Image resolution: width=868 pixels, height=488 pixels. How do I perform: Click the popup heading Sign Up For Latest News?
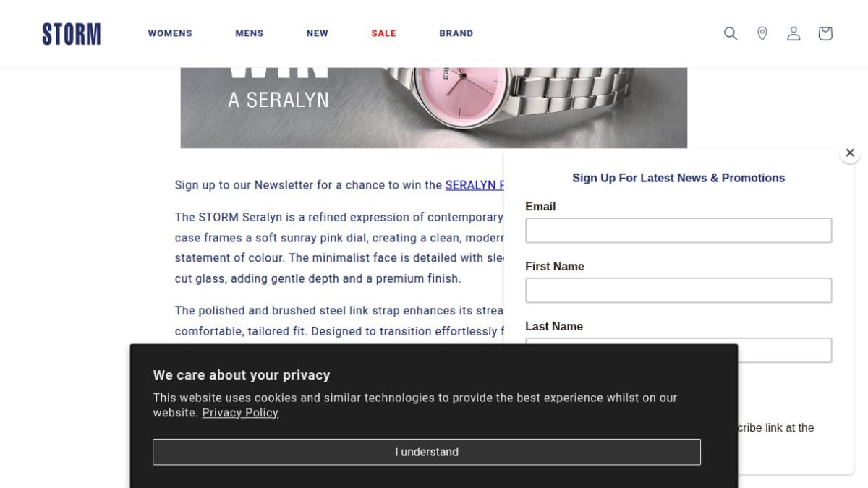pyautogui.click(x=678, y=178)
